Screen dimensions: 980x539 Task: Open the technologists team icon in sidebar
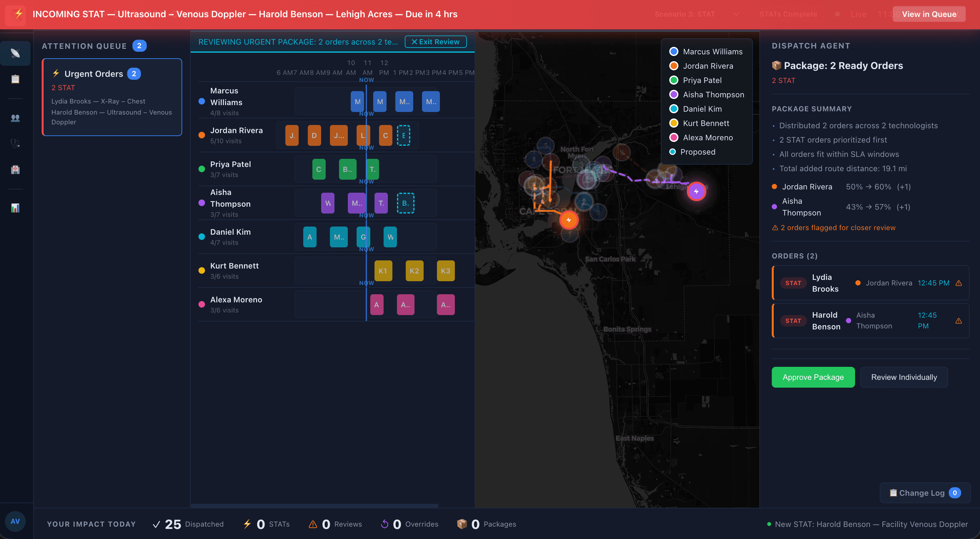[x=15, y=118]
